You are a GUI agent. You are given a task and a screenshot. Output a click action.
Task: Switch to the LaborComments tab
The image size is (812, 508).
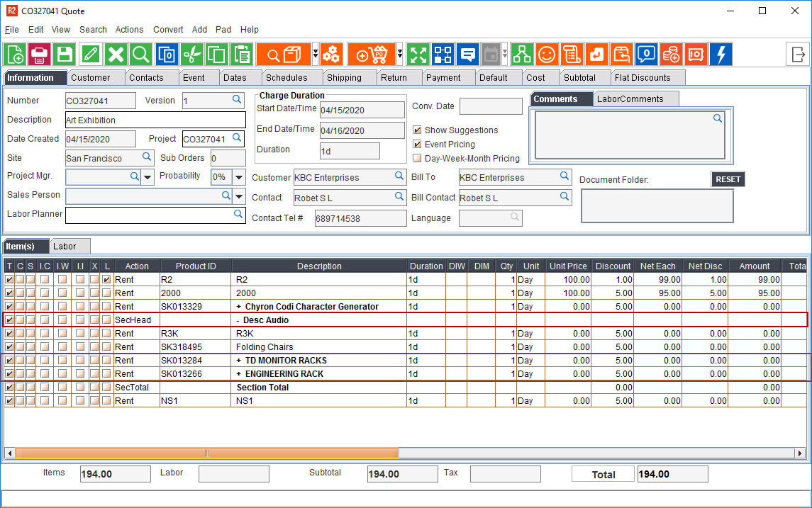(630, 99)
